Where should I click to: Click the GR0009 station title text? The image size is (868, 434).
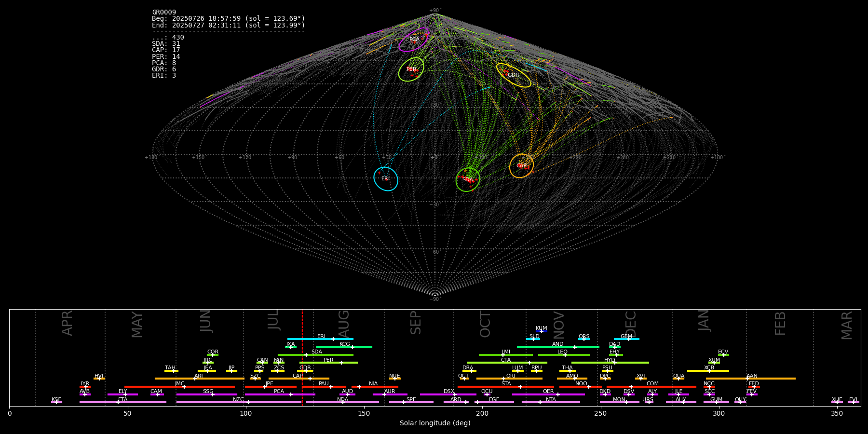pyautogui.click(x=164, y=13)
